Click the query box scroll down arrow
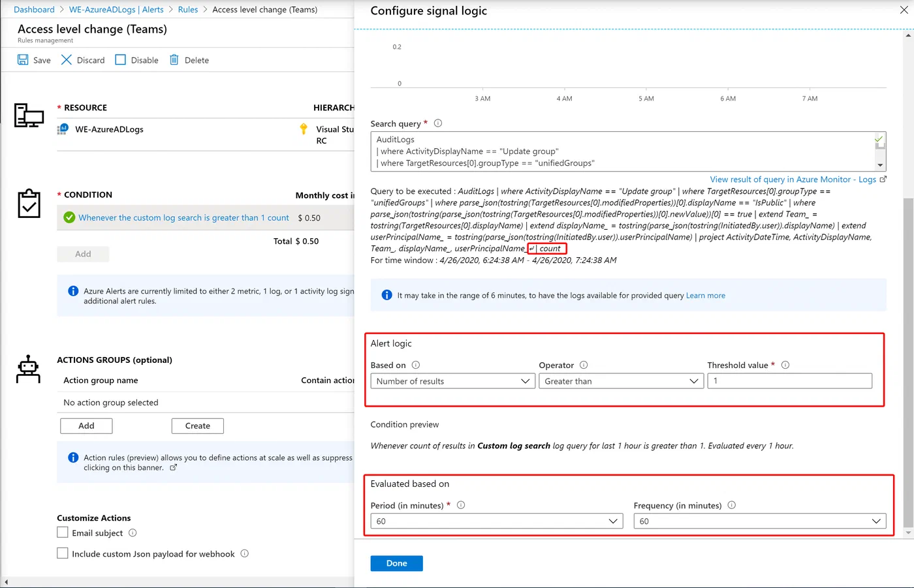This screenshot has width=914, height=588. coord(880,165)
